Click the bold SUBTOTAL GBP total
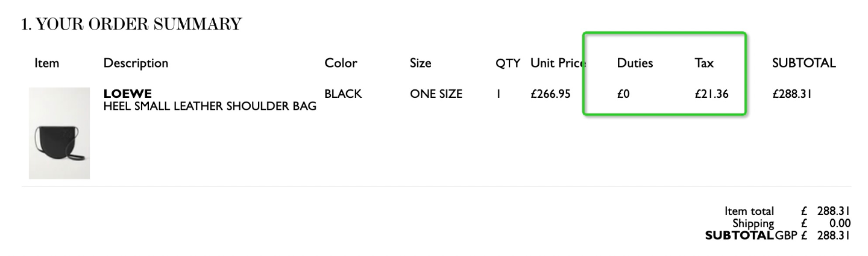The width and height of the screenshot is (868, 256). 778,235
